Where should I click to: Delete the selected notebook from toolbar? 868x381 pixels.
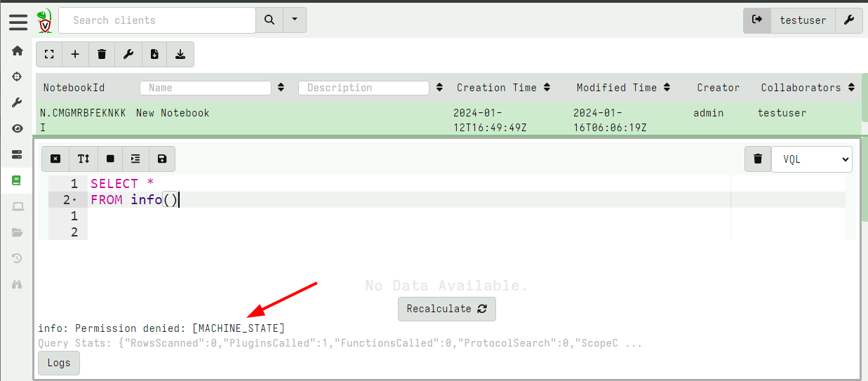tap(102, 54)
